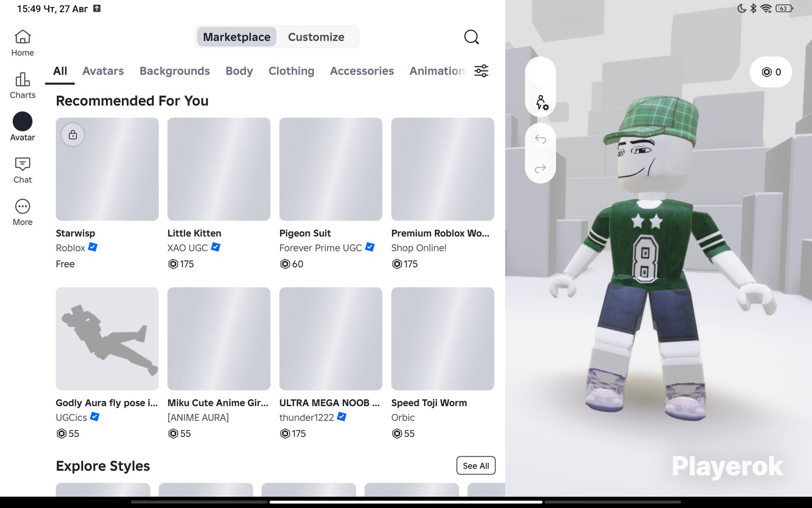Tap Robux icon under Speed Toji Worm
812x508 pixels.
click(x=397, y=434)
